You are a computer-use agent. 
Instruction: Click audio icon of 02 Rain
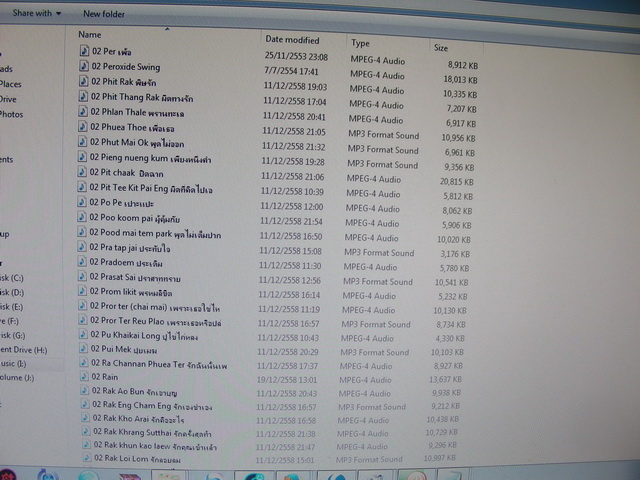point(84,376)
